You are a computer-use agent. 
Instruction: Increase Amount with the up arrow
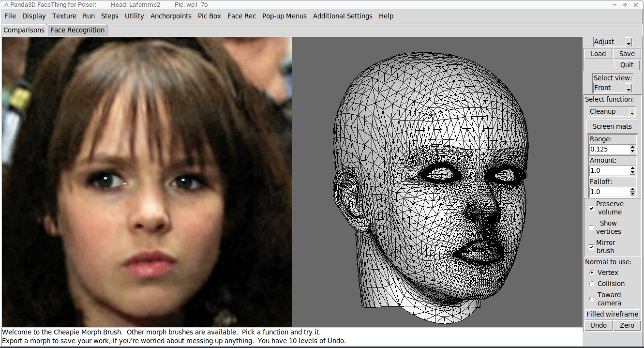pos(632,168)
